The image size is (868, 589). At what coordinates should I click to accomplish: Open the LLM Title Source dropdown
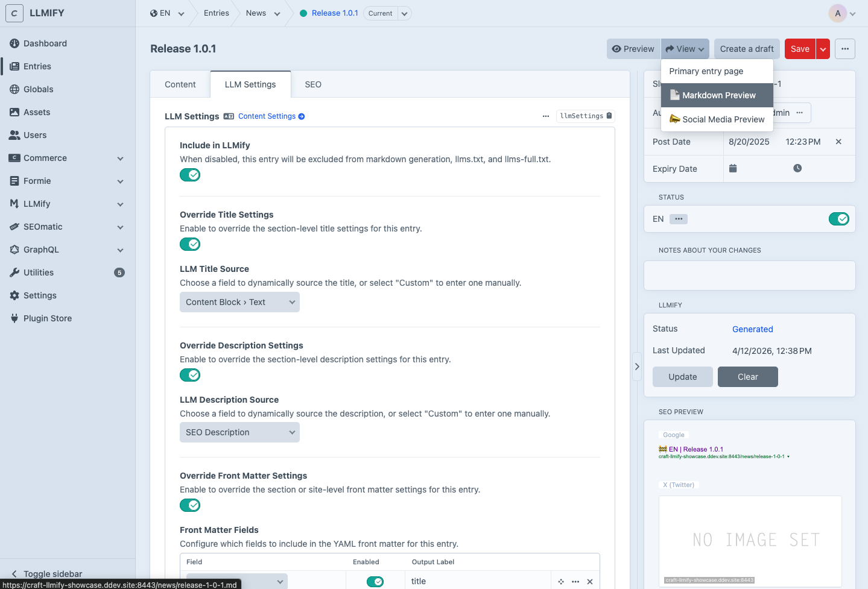click(239, 301)
